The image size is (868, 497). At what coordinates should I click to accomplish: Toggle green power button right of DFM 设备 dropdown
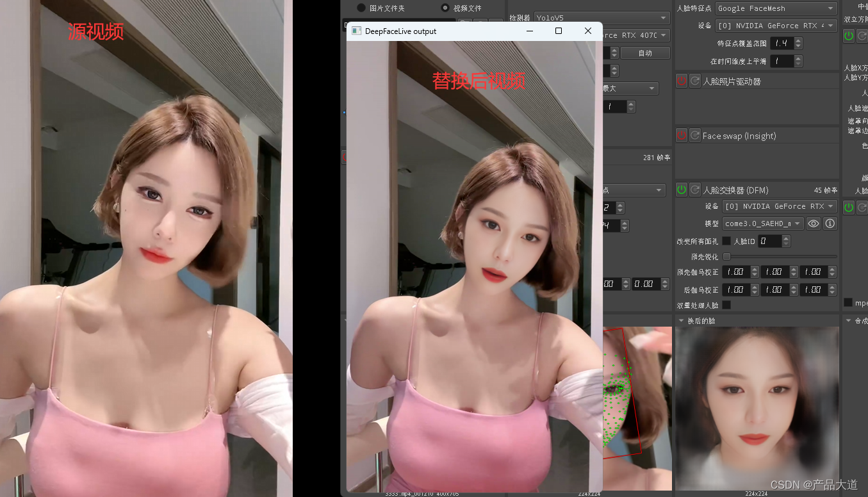pyautogui.click(x=849, y=207)
